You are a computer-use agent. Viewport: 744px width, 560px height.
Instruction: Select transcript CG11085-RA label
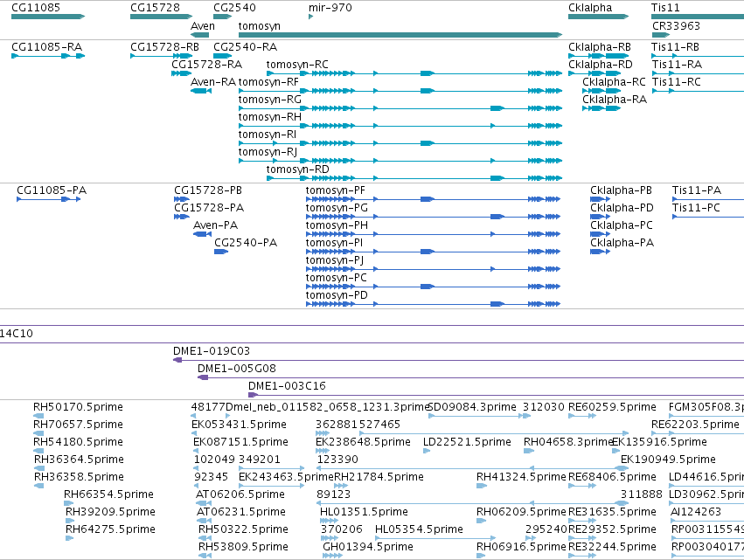(46, 47)
